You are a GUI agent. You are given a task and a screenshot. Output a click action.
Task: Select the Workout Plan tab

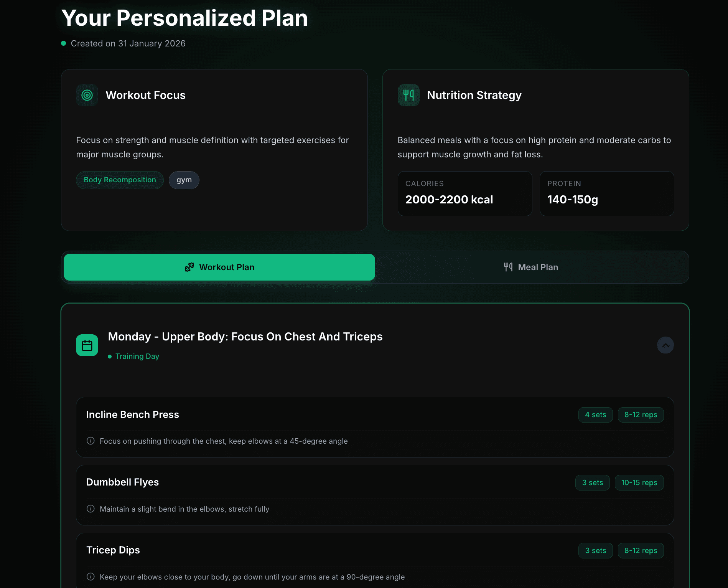click(x=219, y=267)
